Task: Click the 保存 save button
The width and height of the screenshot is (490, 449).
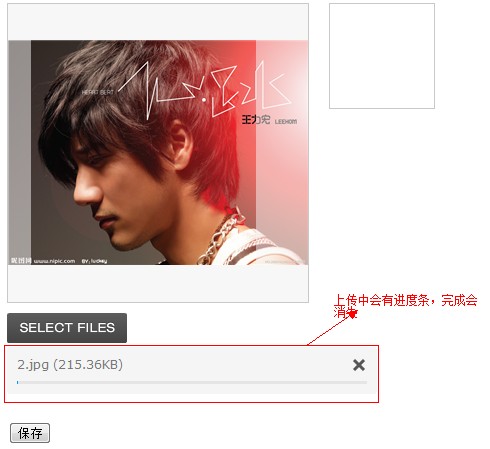Action: point(30,433)
